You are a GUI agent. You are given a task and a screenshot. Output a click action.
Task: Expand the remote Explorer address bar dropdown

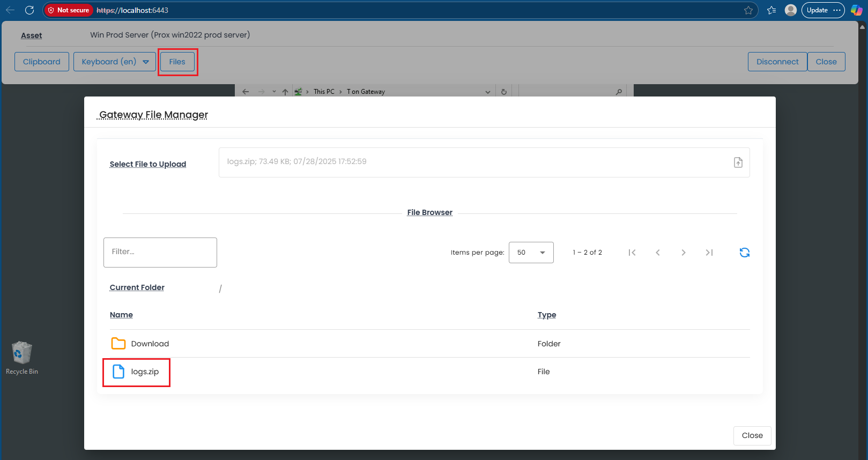(x=487, y=92)
